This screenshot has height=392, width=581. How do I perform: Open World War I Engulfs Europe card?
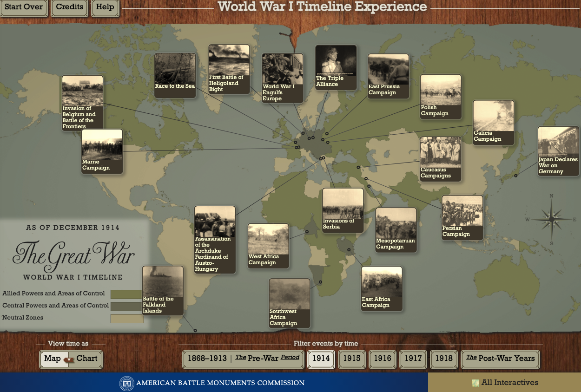tap(283, 78)
